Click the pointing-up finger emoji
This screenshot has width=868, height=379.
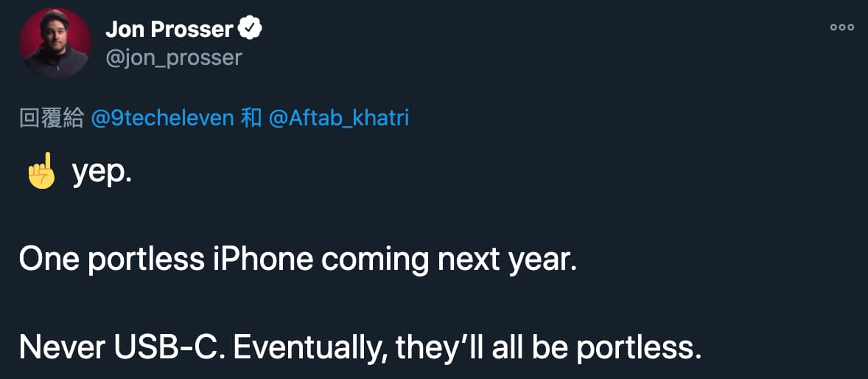point(41,172)
